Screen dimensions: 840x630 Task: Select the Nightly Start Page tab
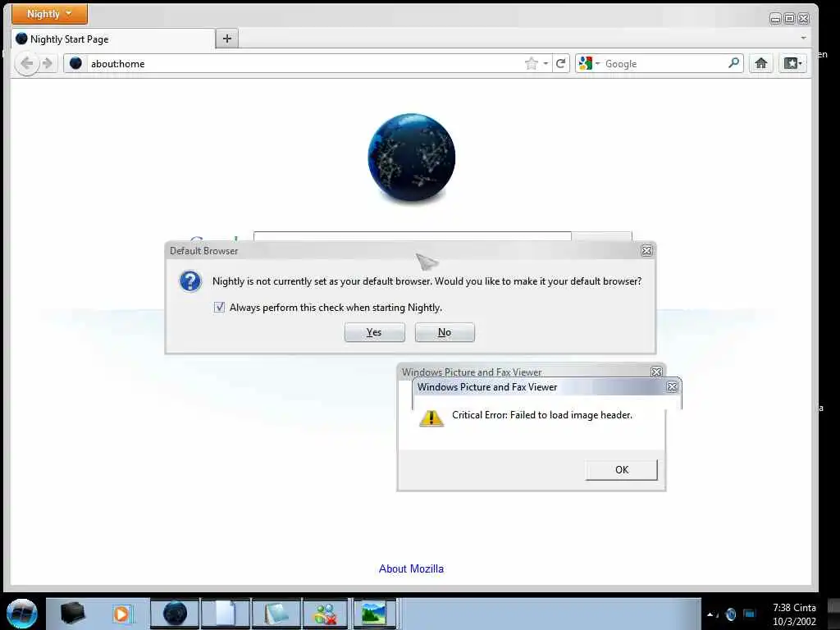point(113,39)
